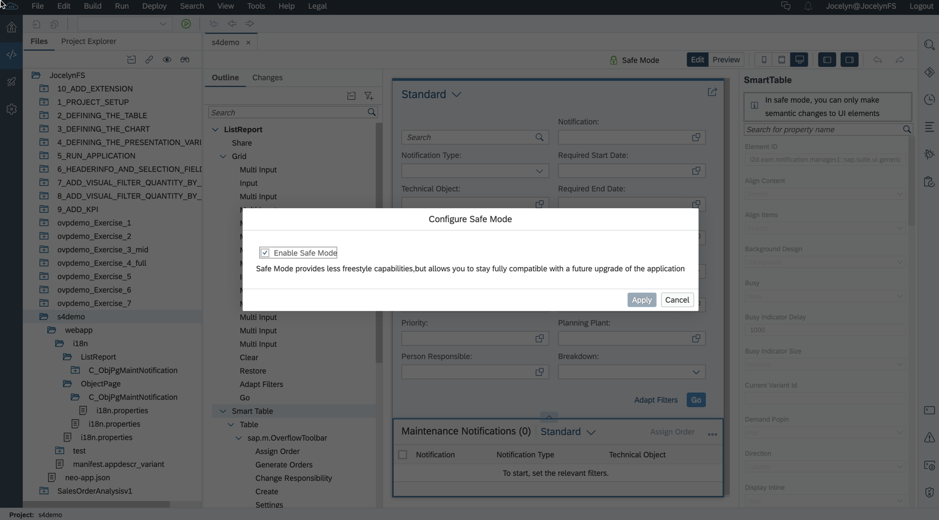The image size is (939, 520).
Task: Toggle the eye icon to show hidden files
Action: [167, 60]
